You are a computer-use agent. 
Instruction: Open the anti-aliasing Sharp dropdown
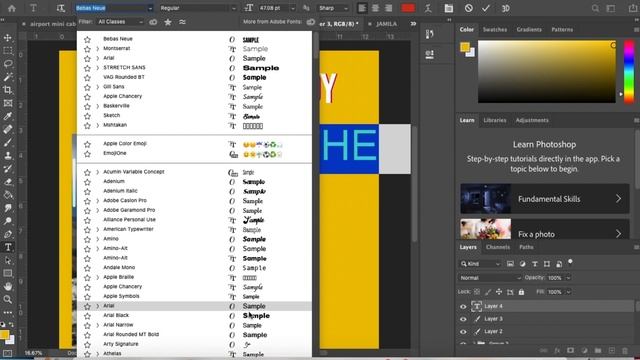[333, 8]
